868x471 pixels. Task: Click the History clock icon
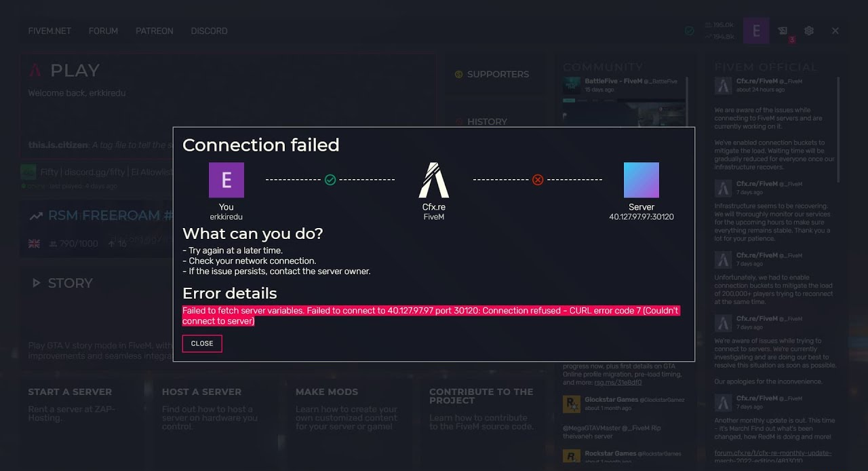(x=458, y=122)
